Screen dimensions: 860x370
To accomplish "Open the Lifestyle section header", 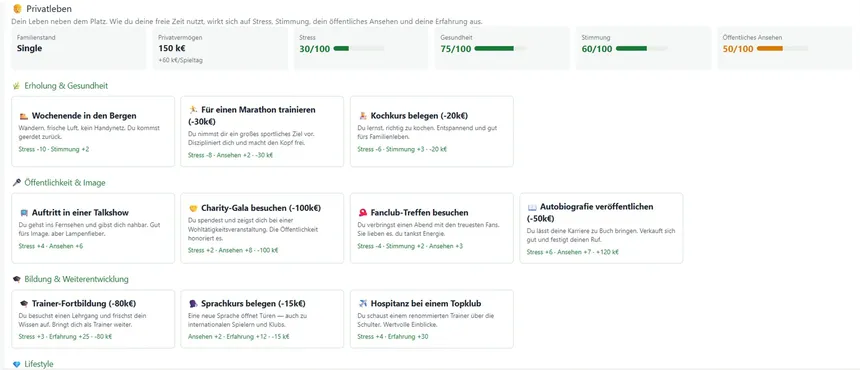I will (x=33, y=364).
